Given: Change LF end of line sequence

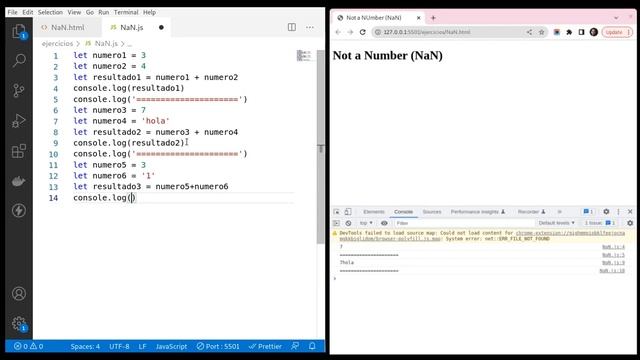Looking at the screenshot, I should [142, 347].
